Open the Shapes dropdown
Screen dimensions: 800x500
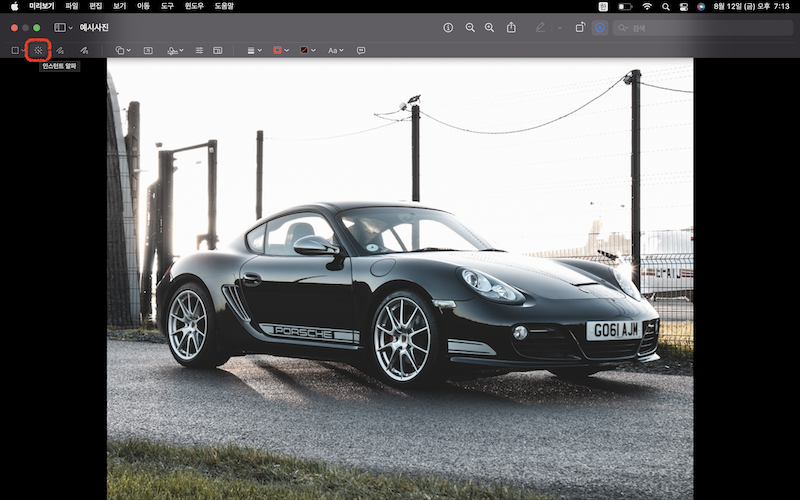[x=123, y=51]
